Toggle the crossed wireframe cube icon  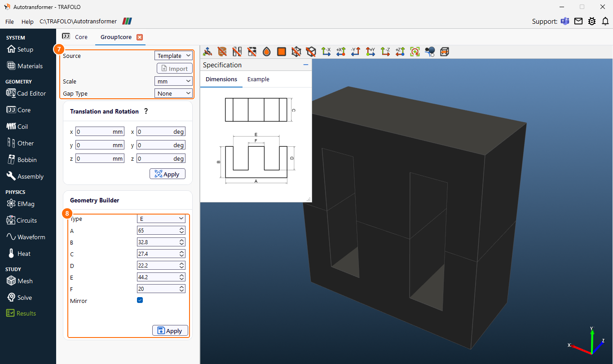[296, 52]
